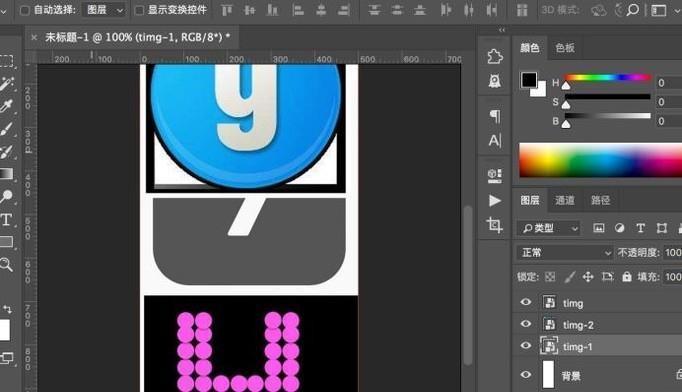
Task: Select the Zoom magnifier tool
Action: [6, 264]
